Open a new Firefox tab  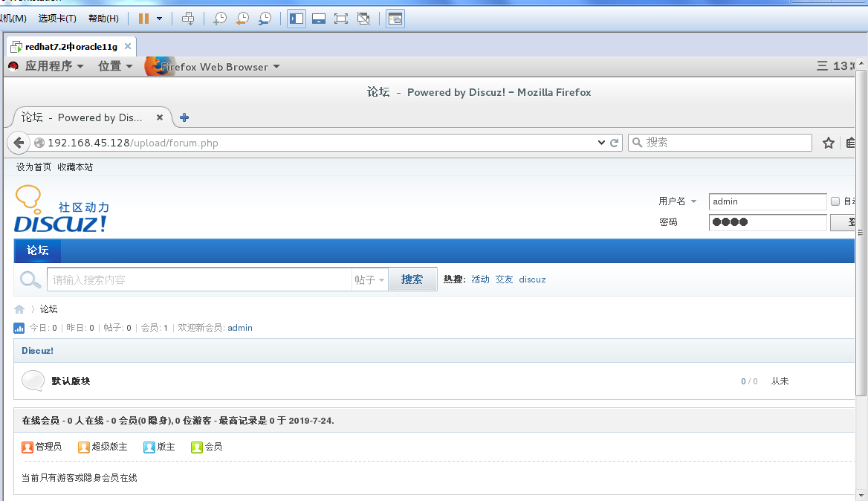pyautogui.click(x=184, y=117)
